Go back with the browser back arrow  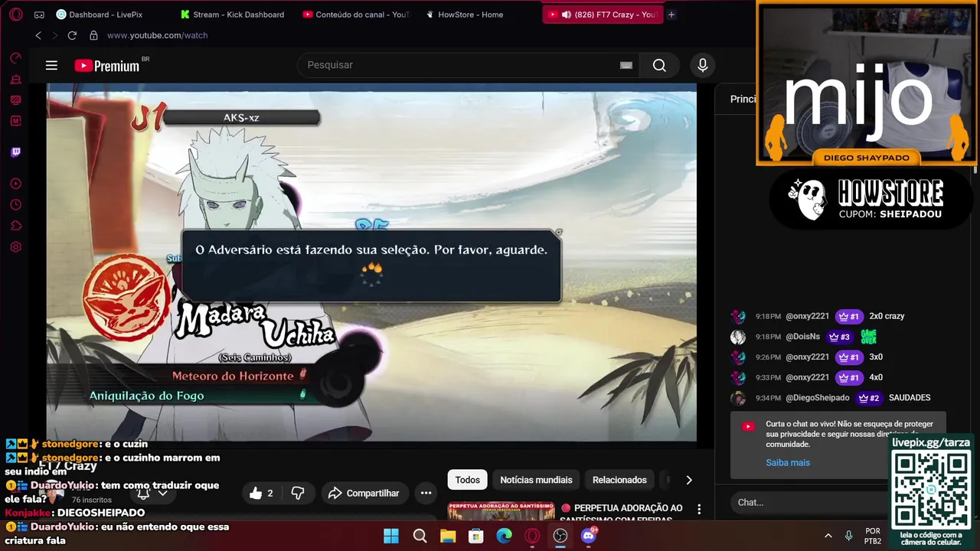38,35
